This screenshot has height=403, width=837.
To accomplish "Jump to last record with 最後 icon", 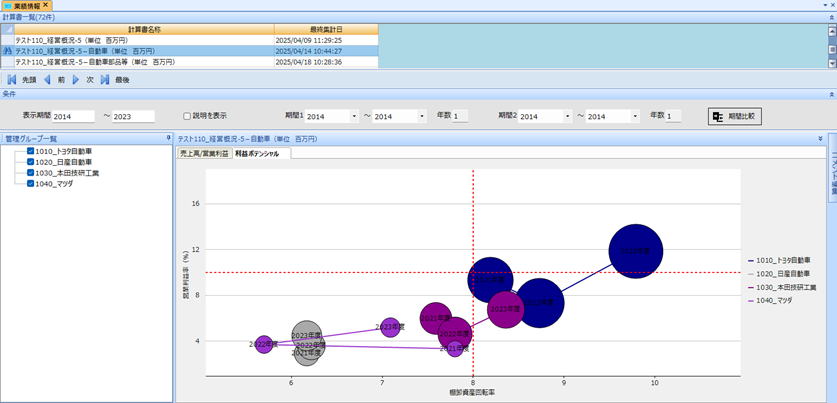I will click(105, 80).
